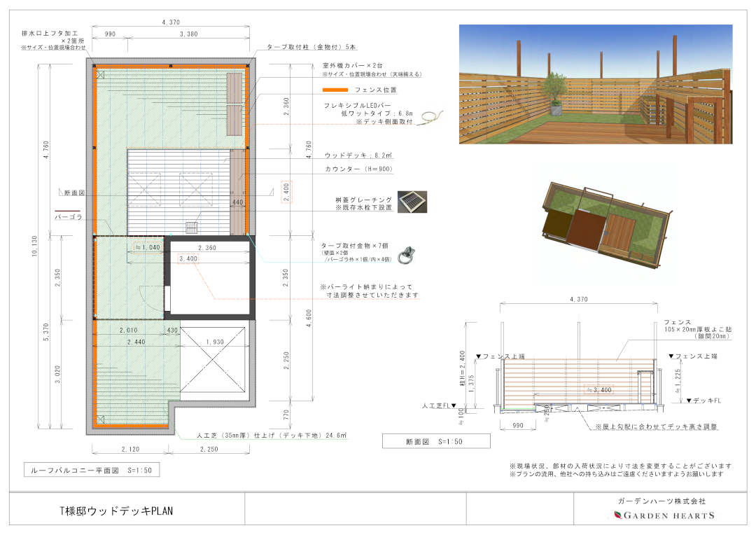Select the orange-boxed '2,400' vertical dimension
Viewport: 756px width, 535px height.
click(x=287, y=192)
